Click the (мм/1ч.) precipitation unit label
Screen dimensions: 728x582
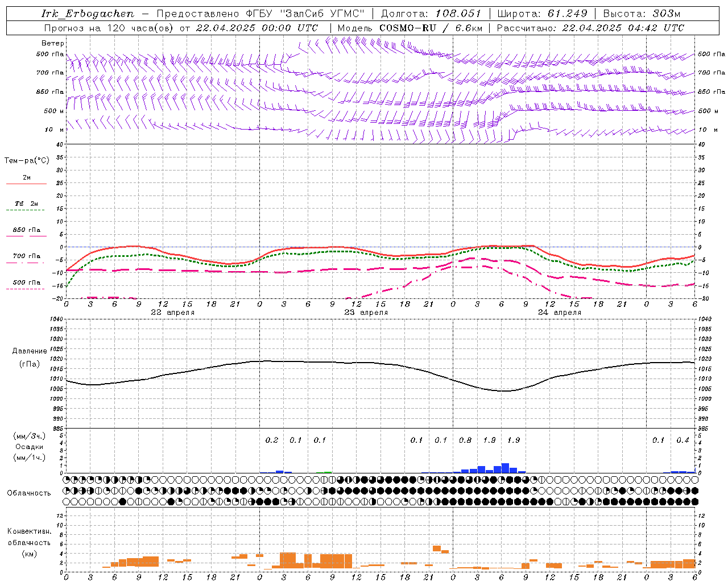(x=29, y=458)
